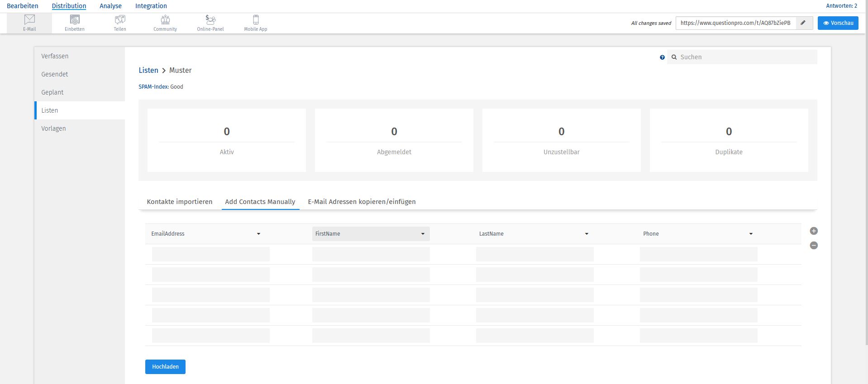Add a column with the plus icon
This screenshot has width=868, height=384.
click(x=814, y=231)
